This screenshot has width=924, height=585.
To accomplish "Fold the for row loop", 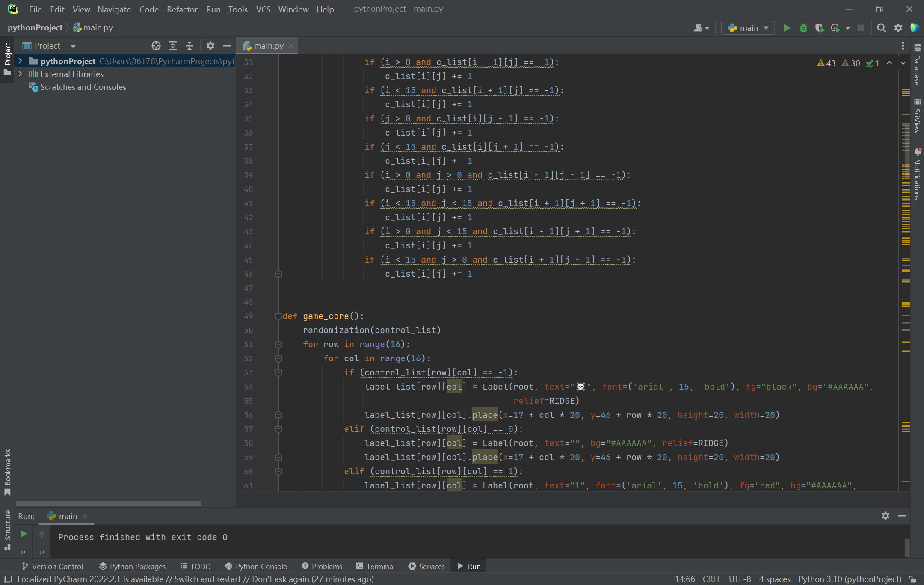I will [278, 345].
